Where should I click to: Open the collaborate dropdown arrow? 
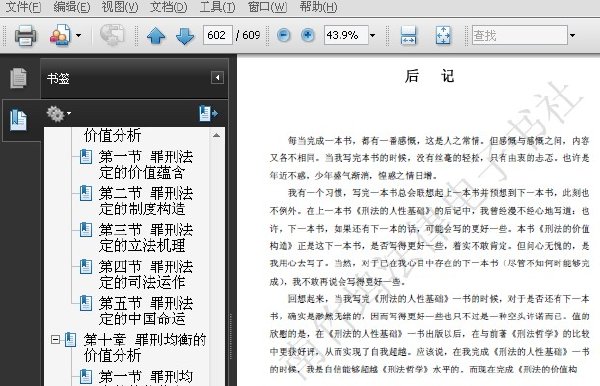[x=78, y=36]
